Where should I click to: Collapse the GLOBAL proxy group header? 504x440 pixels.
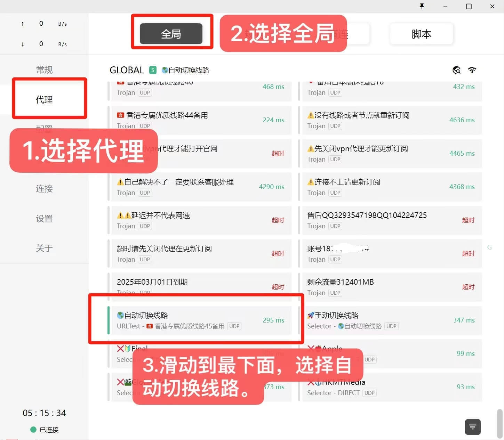tap(127, 70)
